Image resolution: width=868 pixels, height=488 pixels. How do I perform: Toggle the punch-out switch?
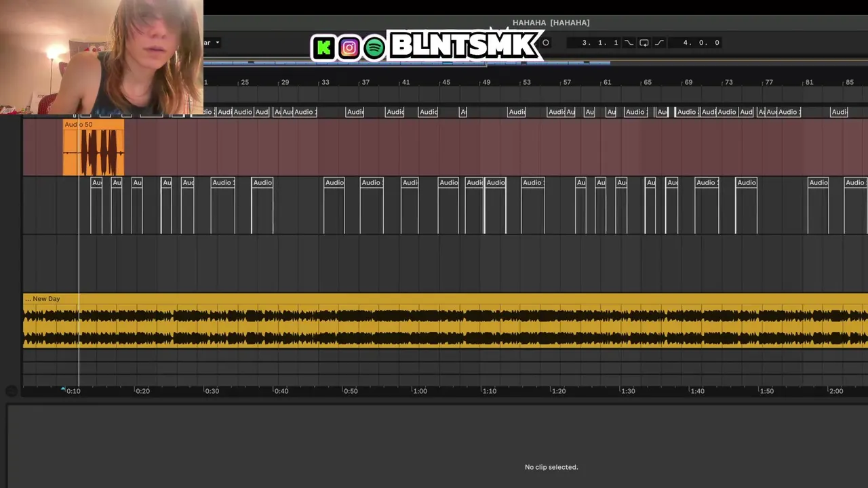[659, 43]
